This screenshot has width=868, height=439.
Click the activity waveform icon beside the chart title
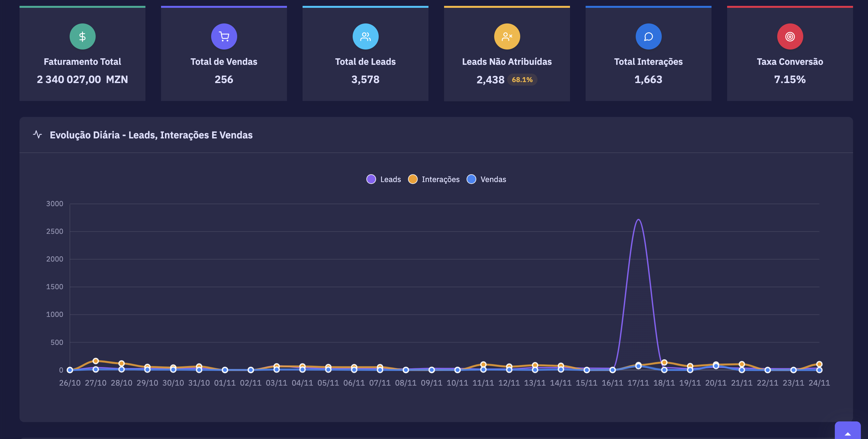coord(38,135)
